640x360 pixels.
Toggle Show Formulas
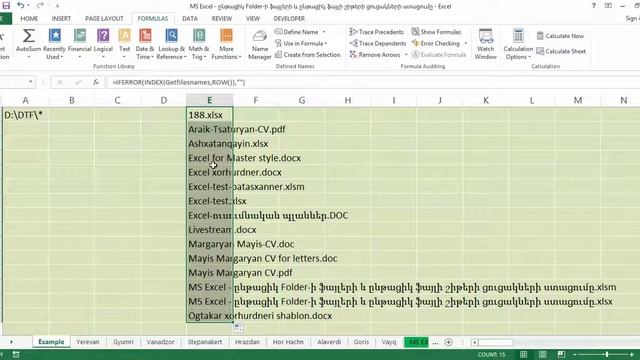point(436,32)
